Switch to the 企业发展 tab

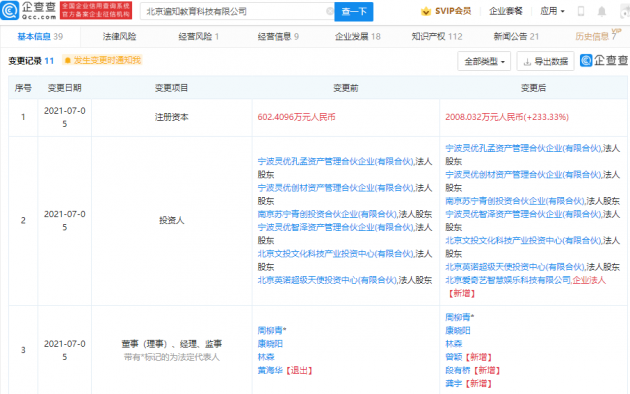pyautogui.click(x=358, y=37)
